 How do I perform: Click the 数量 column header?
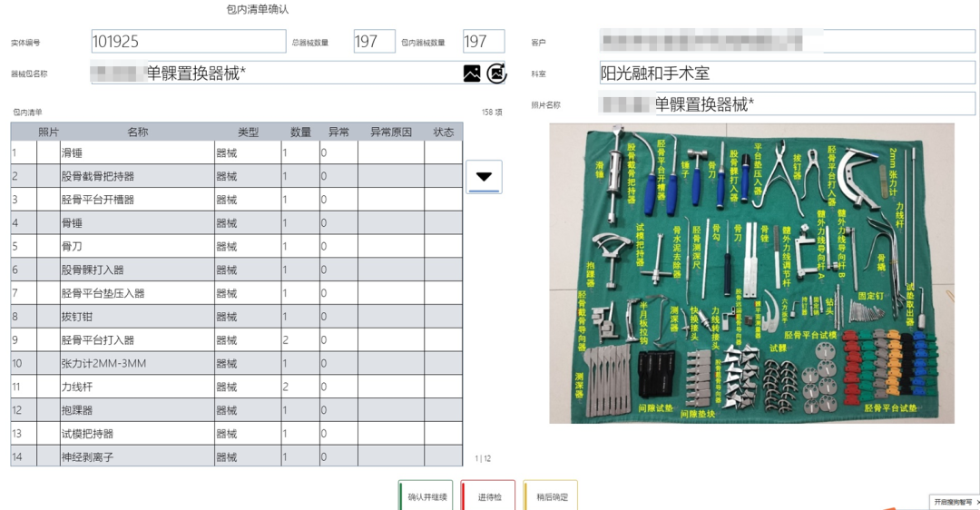(x=300, y=132)
